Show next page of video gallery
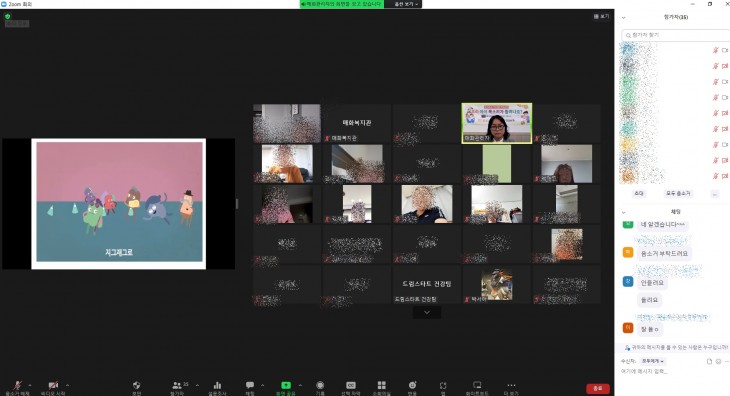Viewport: 730px width, 396px height. tap(427, 312)
